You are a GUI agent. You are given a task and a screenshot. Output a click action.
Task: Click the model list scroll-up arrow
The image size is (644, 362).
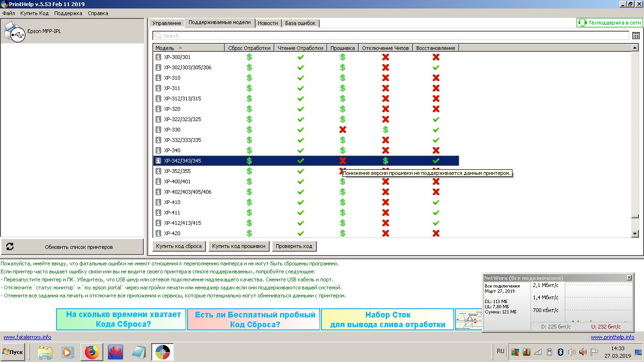[x=635, y=48]
